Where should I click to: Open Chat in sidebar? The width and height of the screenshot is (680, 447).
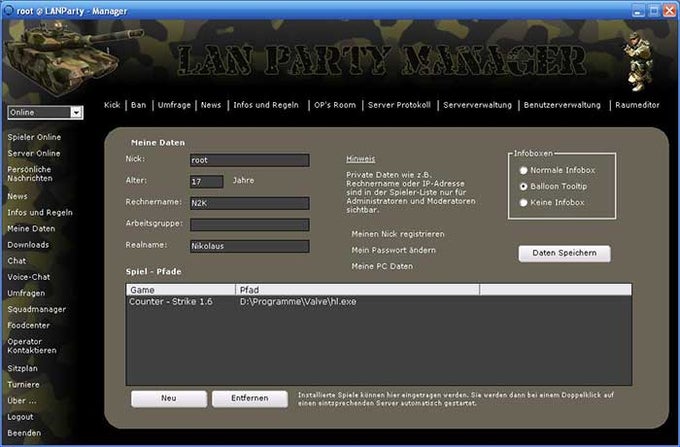point(16,261)
